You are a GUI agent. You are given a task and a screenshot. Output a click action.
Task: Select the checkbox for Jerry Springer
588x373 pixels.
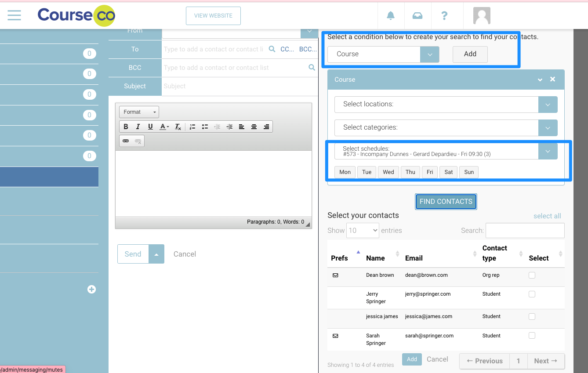(x=532, y=294)
